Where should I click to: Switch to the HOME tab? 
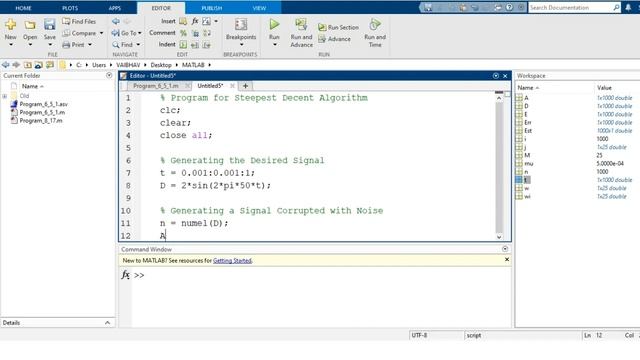click(x=23, y=8)
